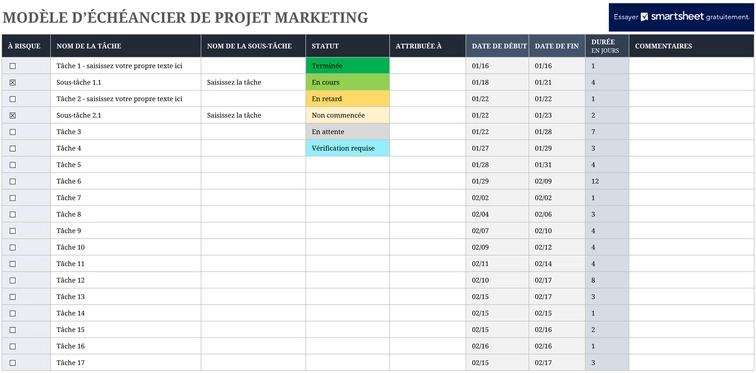Select the 'Tâche 14' name cell
This screenshot has width=756, height=373.
(x=126, y=313)
